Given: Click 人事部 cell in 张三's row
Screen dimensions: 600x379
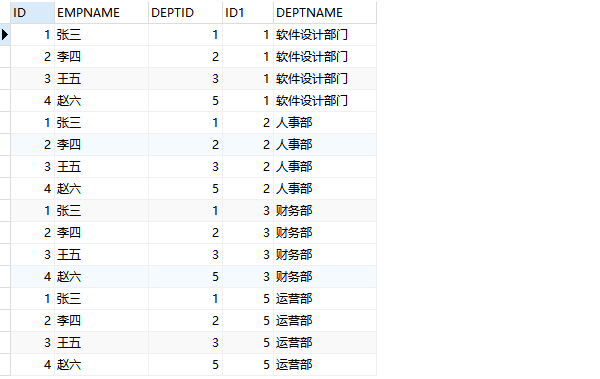Looking at the screenshot, I should coord(325,123).
